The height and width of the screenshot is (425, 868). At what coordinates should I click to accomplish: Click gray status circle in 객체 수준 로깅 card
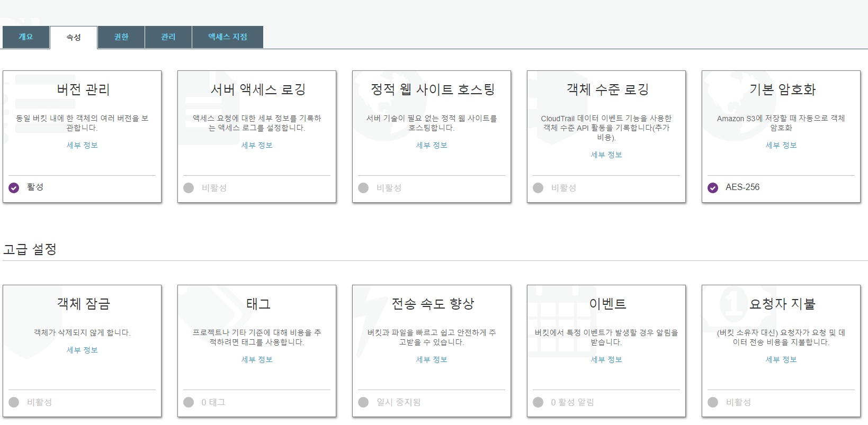538,188
